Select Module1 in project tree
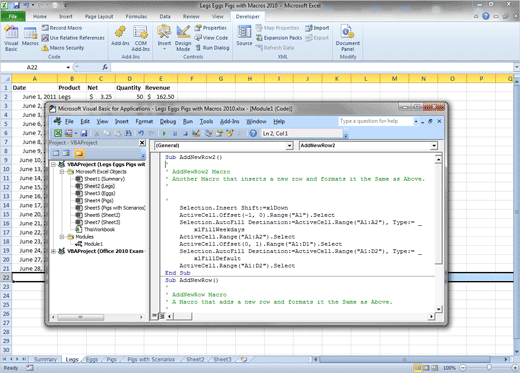Viewport: 520px width, 373px height. pos(89,244)
